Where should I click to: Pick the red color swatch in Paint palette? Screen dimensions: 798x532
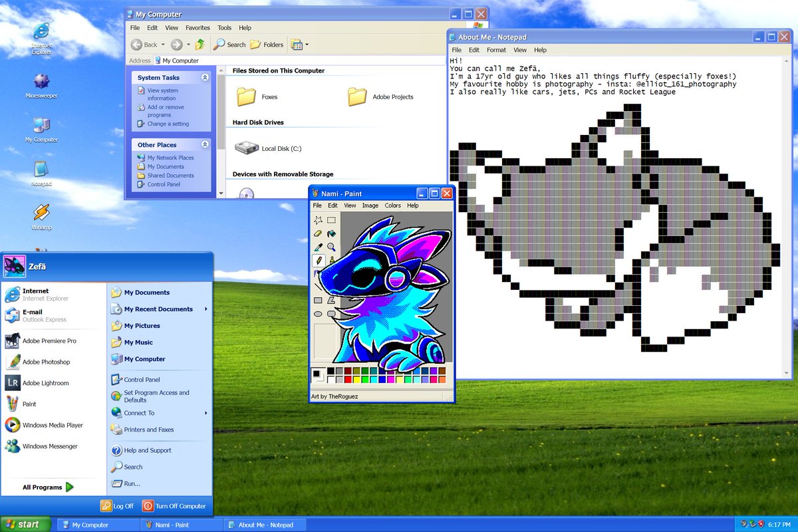click(x=348, y=380)
